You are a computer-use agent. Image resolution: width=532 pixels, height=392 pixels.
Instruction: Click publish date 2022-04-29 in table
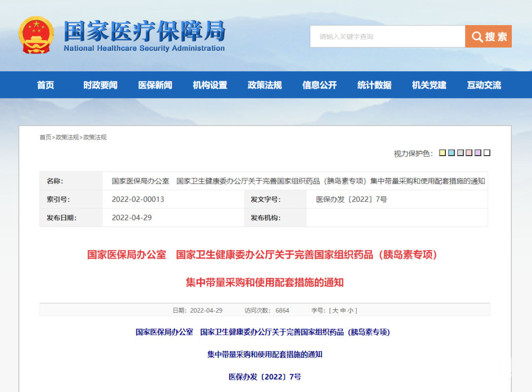click(132, 218)
